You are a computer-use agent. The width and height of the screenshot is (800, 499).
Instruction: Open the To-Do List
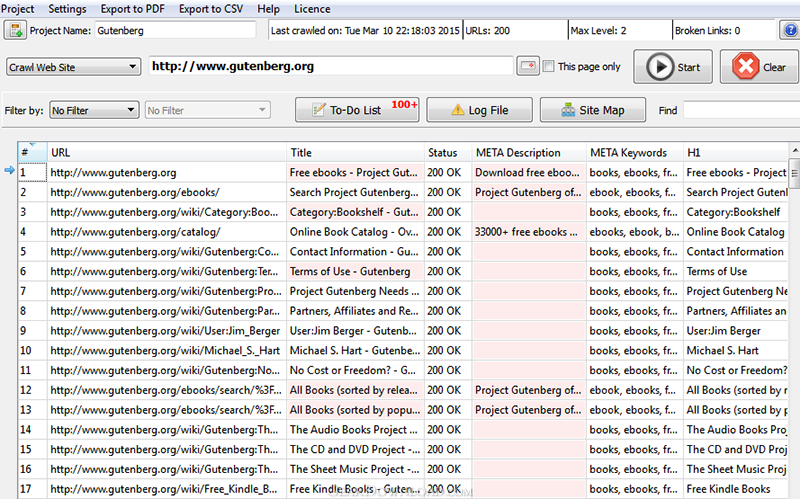click(357, 110)
